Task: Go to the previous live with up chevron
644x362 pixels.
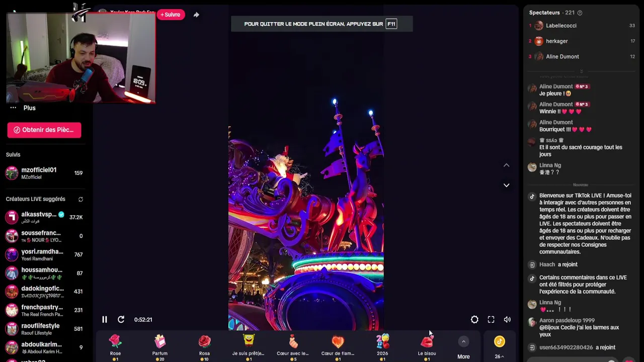Action: 506,165
